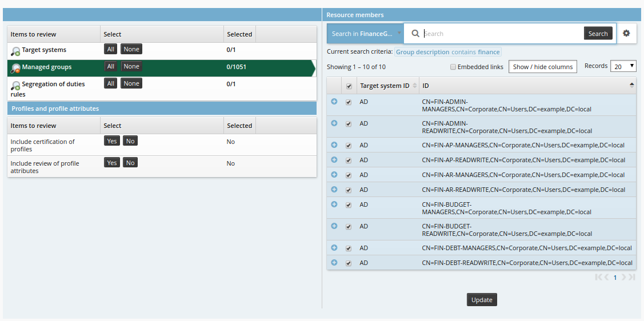Toggle the select-all checkbox in table header
Image resolution: width=644 pixels, height=321 pixels.
[x=349, y=86]
